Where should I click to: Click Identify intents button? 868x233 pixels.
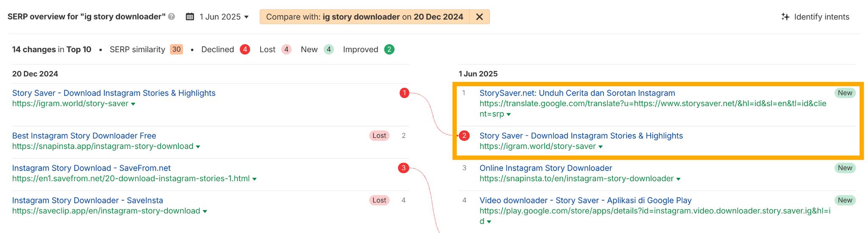[815, 17]
